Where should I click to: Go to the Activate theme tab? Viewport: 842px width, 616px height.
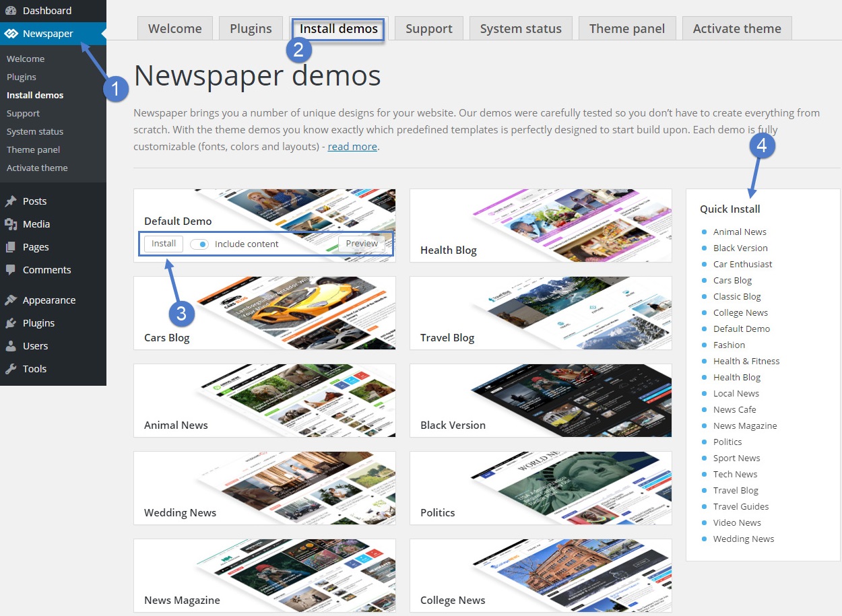click(x=737, y=28)
